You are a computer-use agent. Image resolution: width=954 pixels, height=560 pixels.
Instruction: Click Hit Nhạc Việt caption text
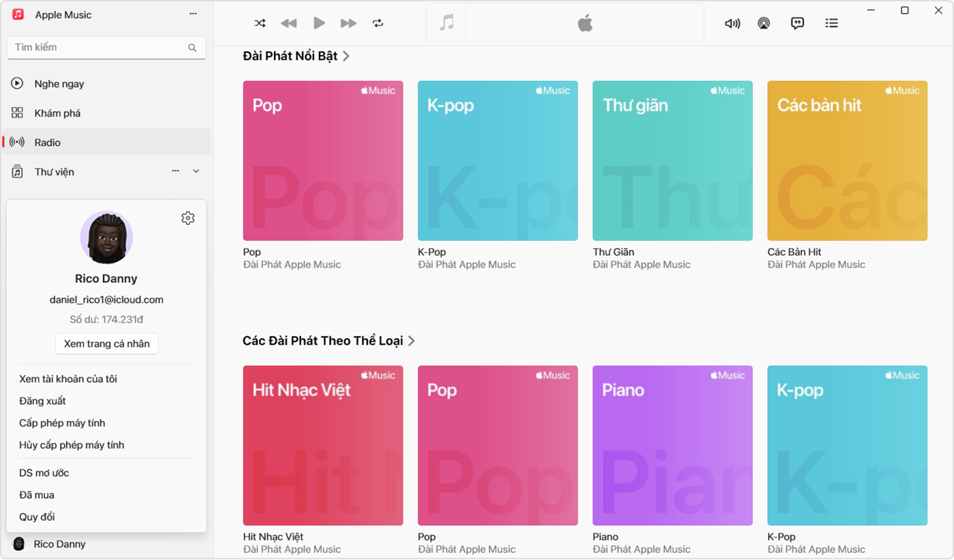pos(273,537)
